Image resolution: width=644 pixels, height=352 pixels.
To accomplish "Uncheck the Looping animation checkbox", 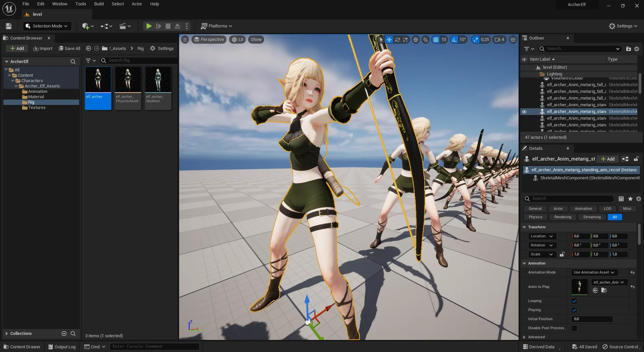I will pyautogui.click(x=574, y=301).
